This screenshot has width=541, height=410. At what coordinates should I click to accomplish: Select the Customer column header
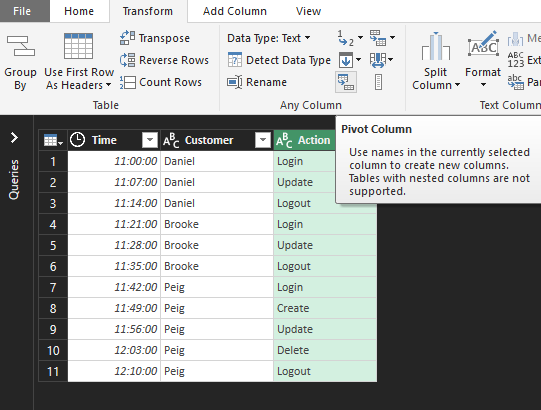pyautogui.click(x=217, y=140)
